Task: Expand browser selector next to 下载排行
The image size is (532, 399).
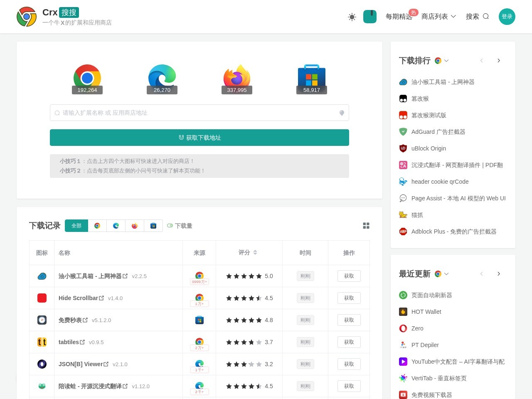Action: tap(442, 61)
